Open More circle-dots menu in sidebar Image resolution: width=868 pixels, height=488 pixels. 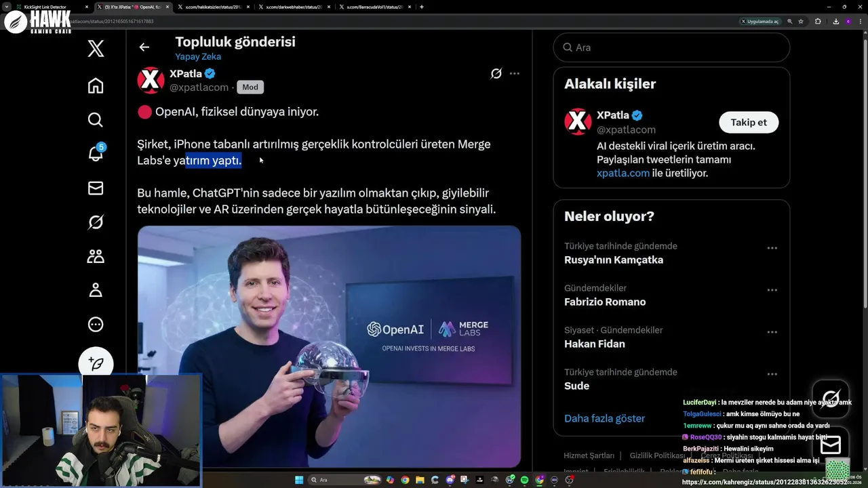96,325
